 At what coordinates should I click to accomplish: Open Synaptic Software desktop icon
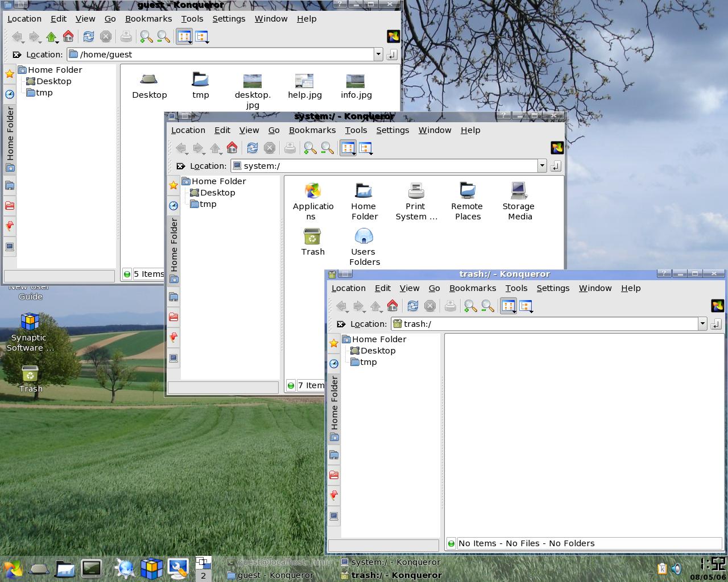pyautogui.click(x=30, y=332)
